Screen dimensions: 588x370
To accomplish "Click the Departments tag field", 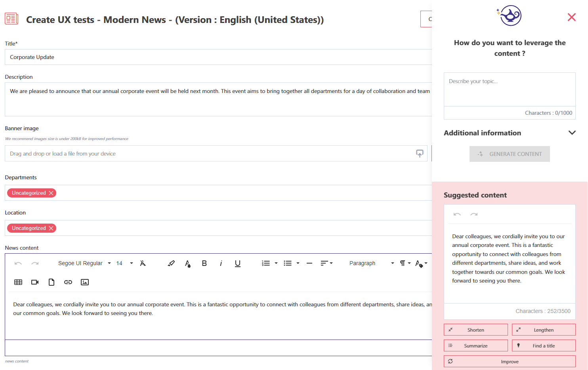I will point(218,193).
